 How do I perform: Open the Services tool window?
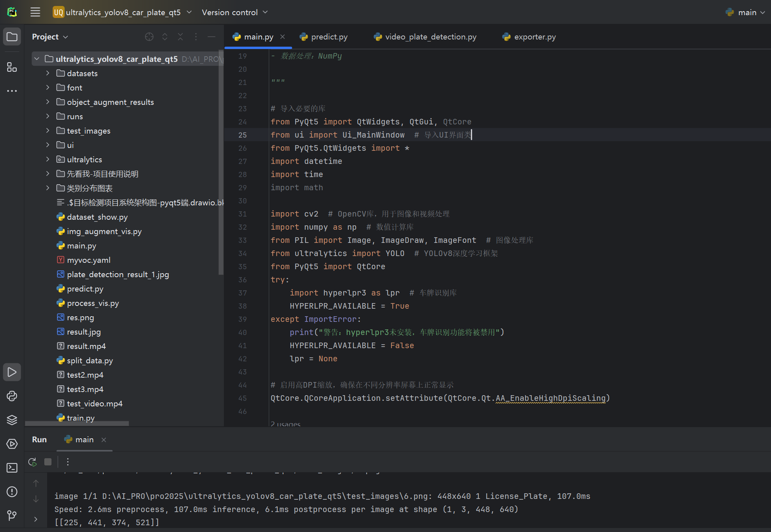(12, 444)
